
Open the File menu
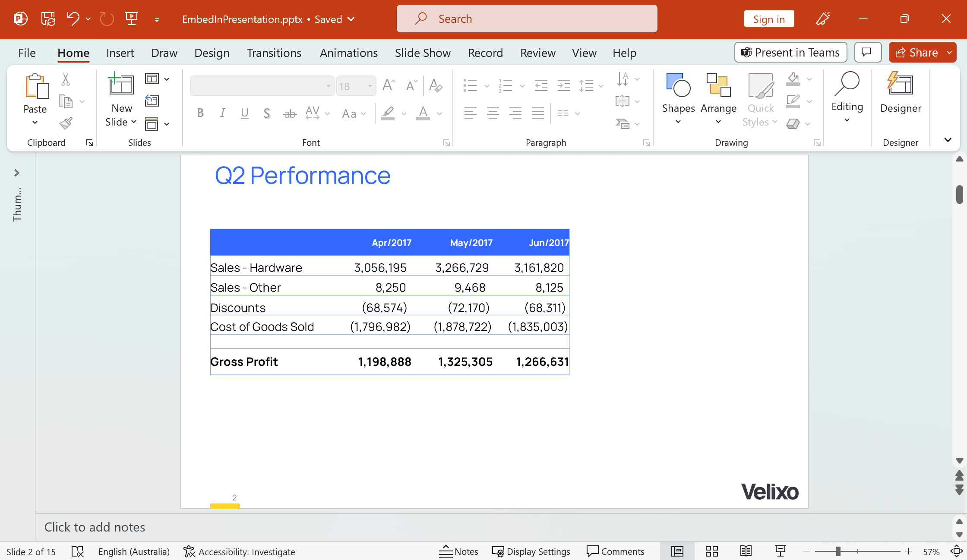point(27,53)
